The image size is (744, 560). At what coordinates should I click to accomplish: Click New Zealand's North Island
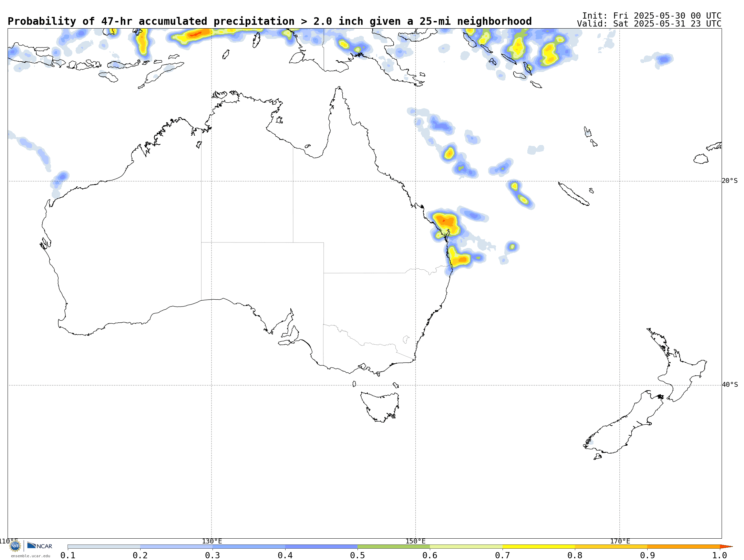pos(677,369)
